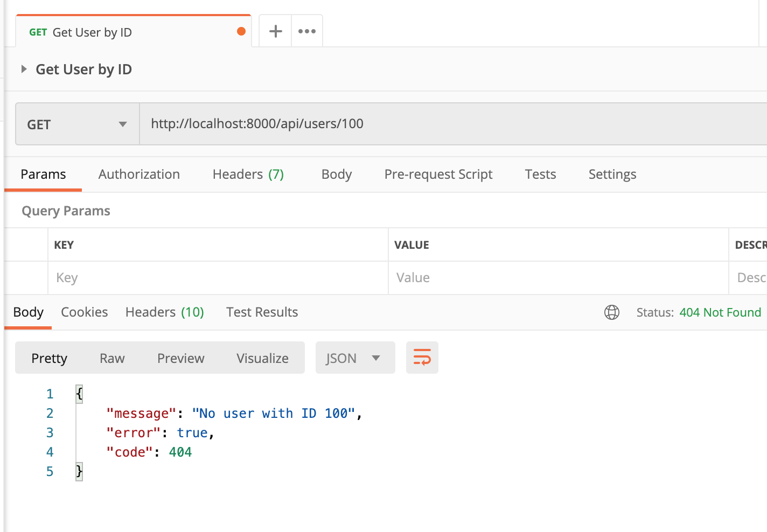The width and height of the screenshot is (767, 532).
Task: Select the GET Get User by ID tab
Action: tap(134, 32)
